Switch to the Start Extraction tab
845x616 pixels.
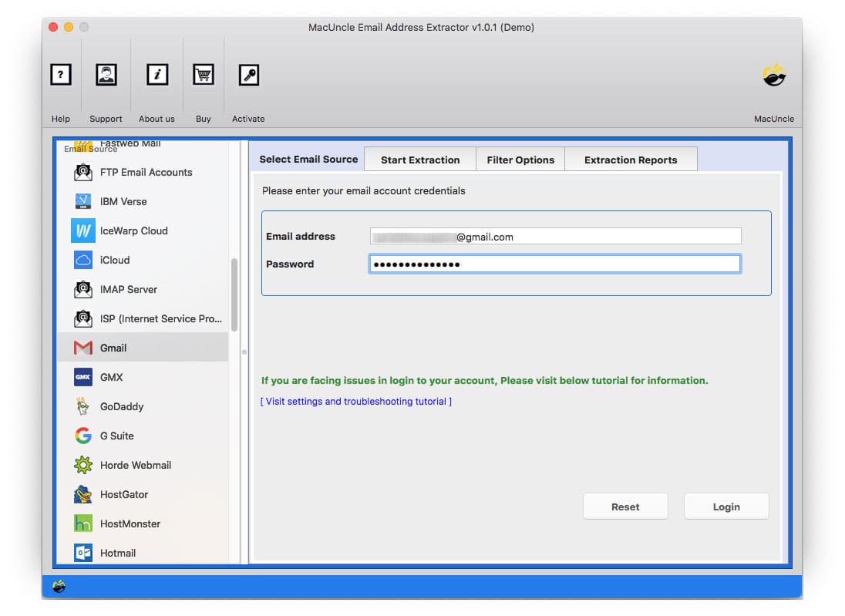pyautogui.click(x=419, y=159)
